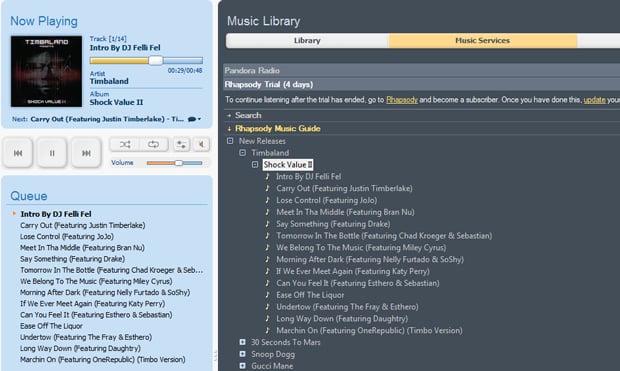
Task: Select queue item Morning After Dark
Action: pos(105,292)
